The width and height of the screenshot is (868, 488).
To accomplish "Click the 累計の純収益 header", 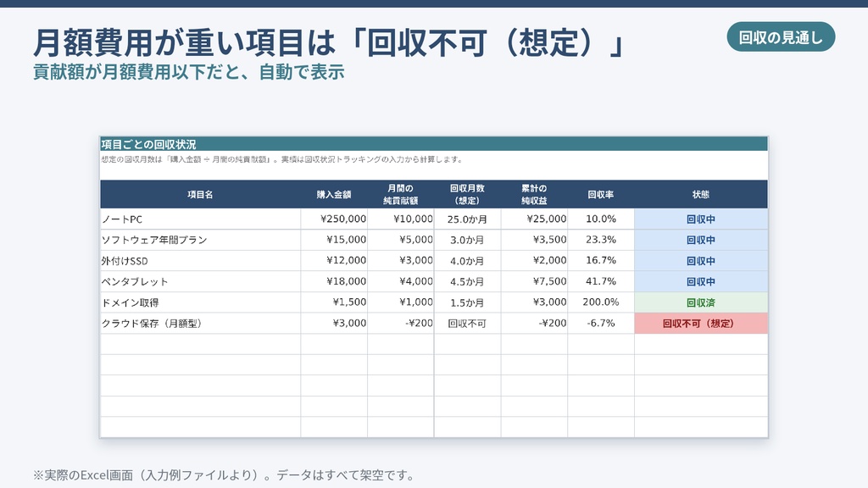I will pyautogui.click(x=534, y=194).
